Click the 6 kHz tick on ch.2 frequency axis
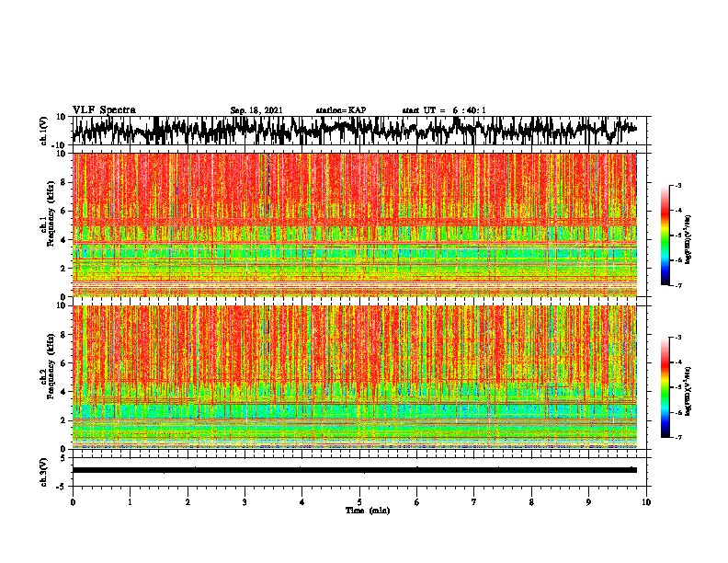This screenshot has width=728, height=563. point(63,363)
